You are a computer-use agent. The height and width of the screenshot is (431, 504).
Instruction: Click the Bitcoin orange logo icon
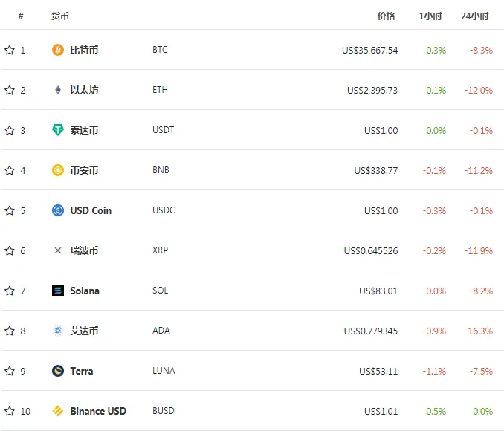click(58, 50)
